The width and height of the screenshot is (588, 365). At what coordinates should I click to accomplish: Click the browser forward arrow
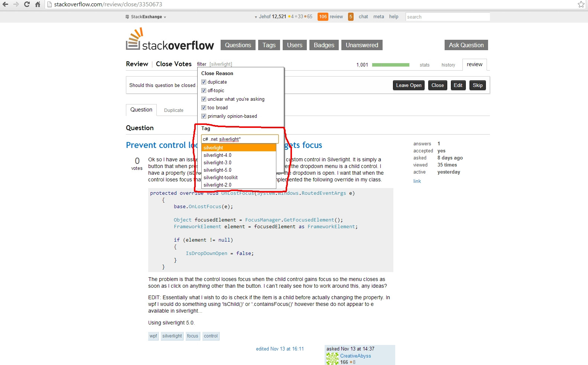pos(16,4)
